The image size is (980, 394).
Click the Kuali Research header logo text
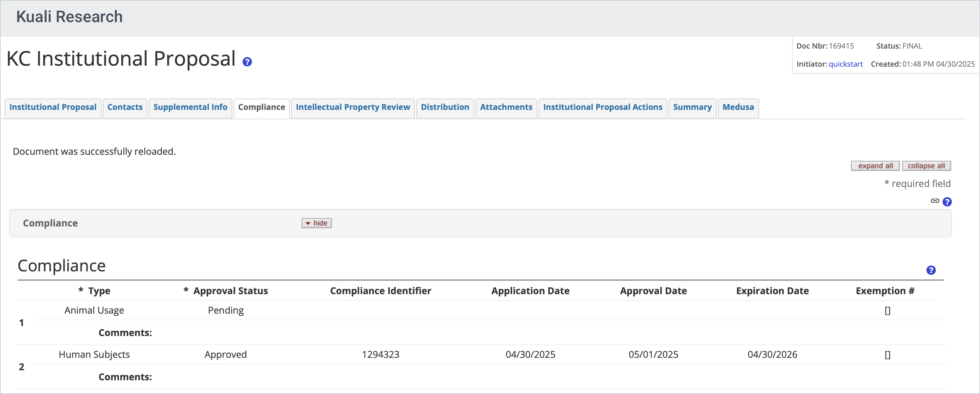(x=69, y=17)
